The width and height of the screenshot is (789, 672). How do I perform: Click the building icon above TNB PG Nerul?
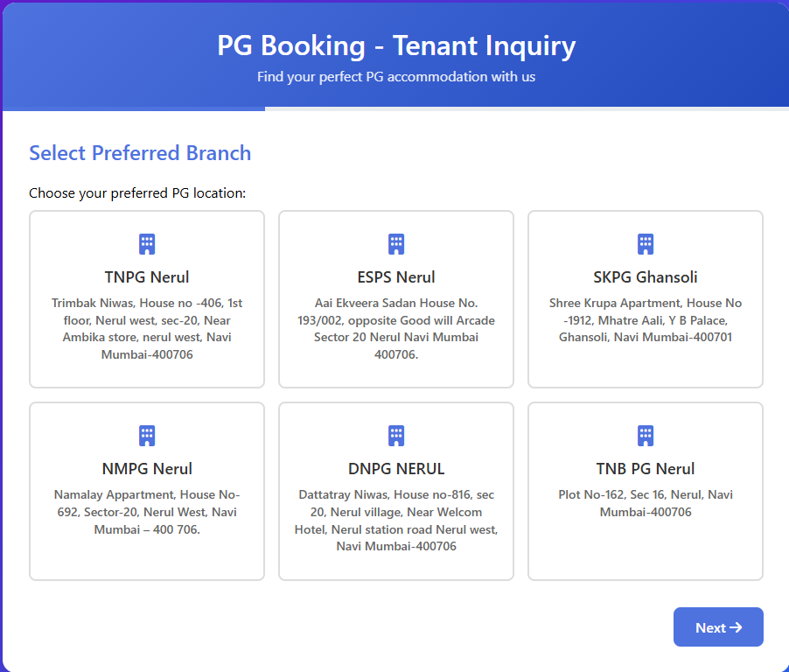pos(646,436)
